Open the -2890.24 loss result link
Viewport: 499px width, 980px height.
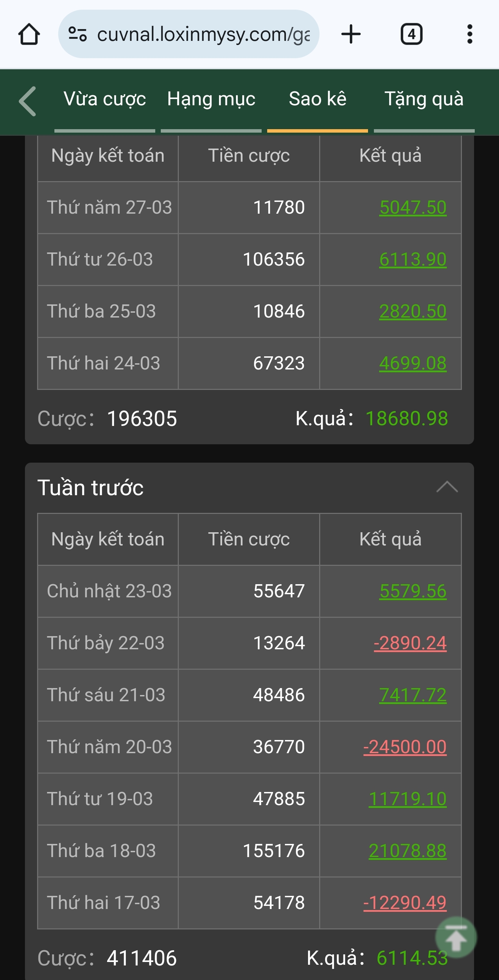pos(410,643)
